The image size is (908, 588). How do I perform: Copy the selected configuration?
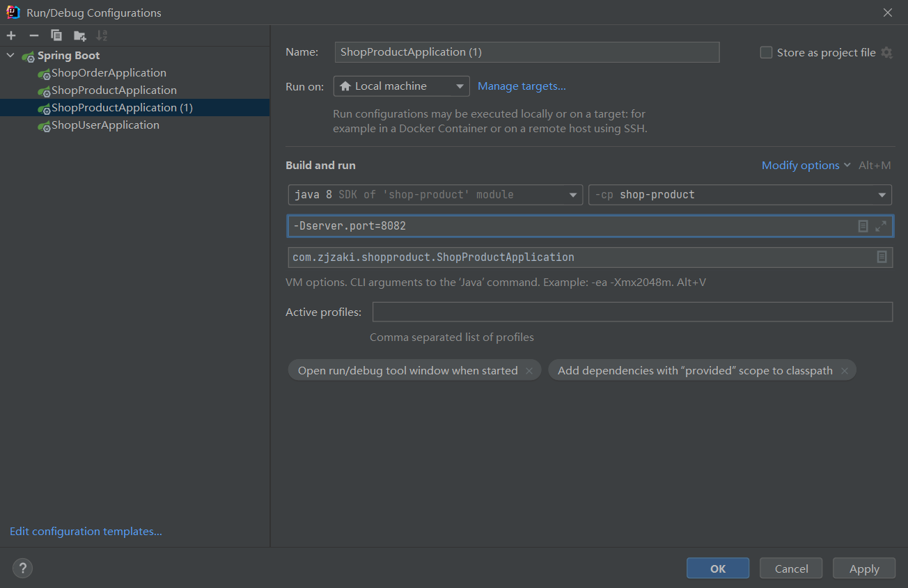pos(56,35)
